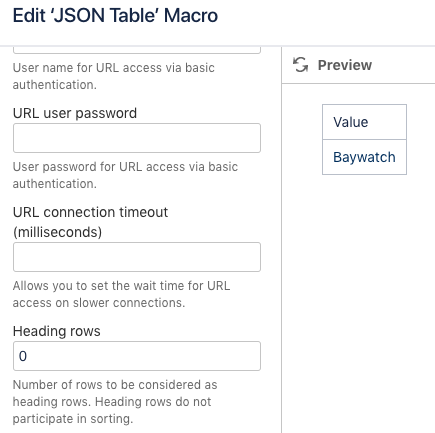Image resolution: width=435 pixels, height=433 pixels.
Task: Focus the URL connection timeout field
Action: 137,257
